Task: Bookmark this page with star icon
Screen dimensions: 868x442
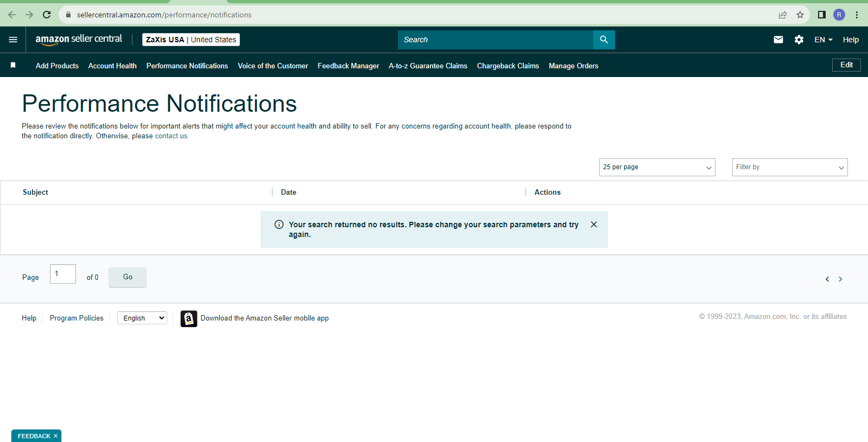Action: click(x=800, y=15)
